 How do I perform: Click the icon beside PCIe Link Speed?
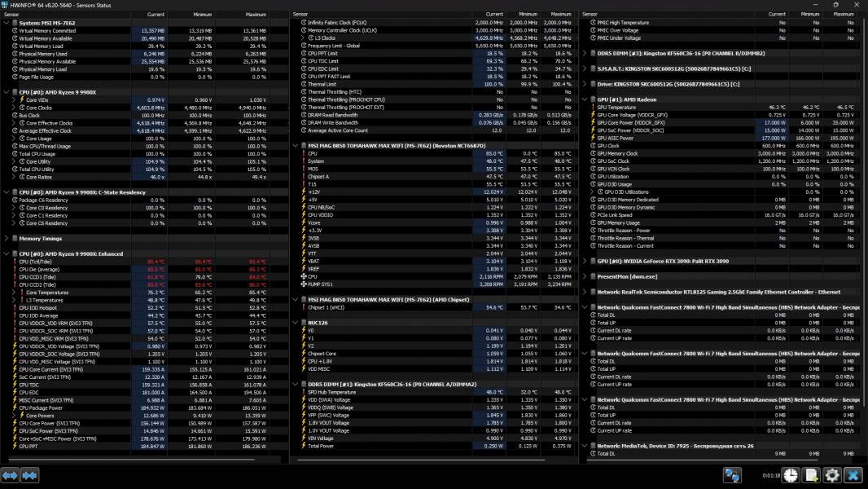pos(593,215)
